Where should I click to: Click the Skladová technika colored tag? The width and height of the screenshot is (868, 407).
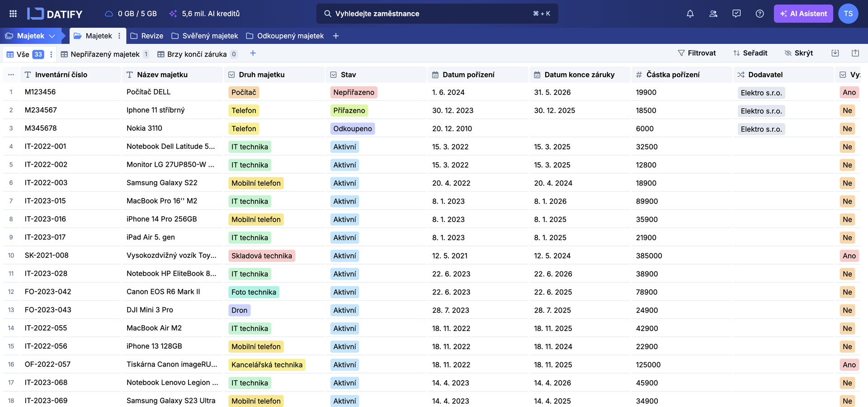[x=261, y=256]
